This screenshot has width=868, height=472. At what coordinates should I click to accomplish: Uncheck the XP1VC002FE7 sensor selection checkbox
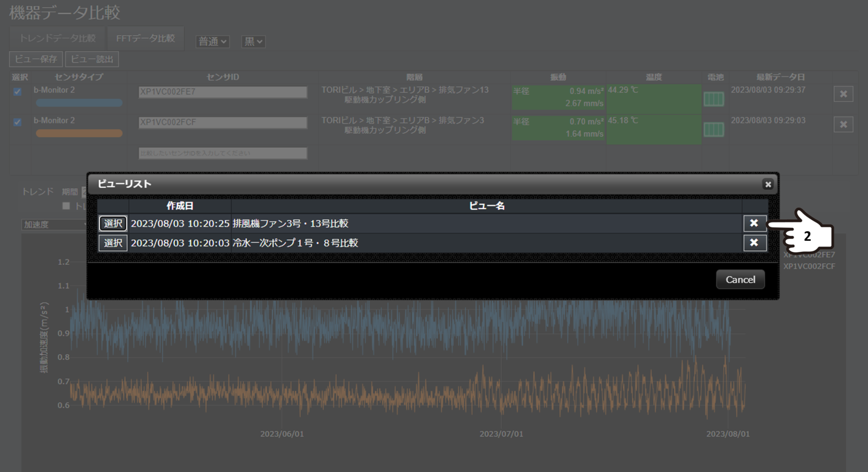coord(18,92)
